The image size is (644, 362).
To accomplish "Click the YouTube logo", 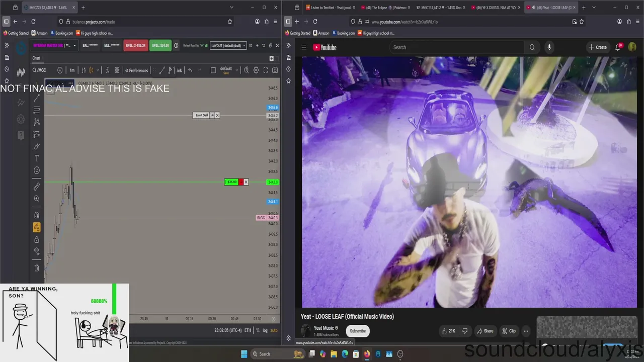I will click(x=325, y=47).
